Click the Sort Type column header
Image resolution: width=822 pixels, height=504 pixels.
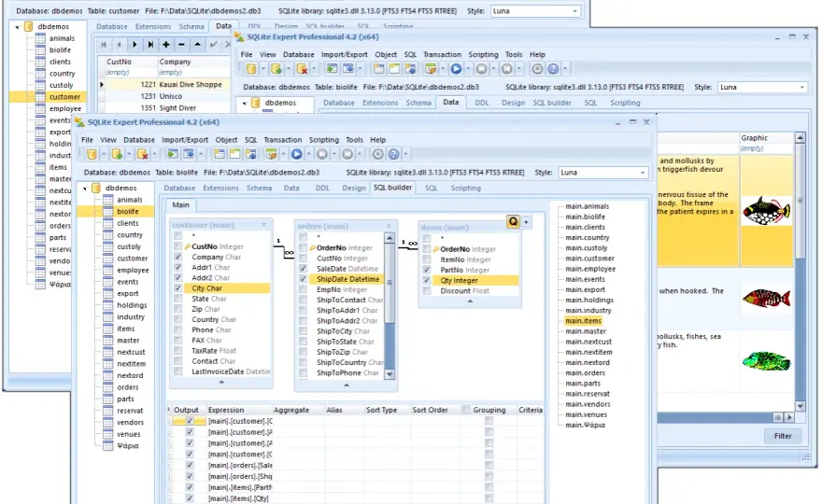pos(381,410)
